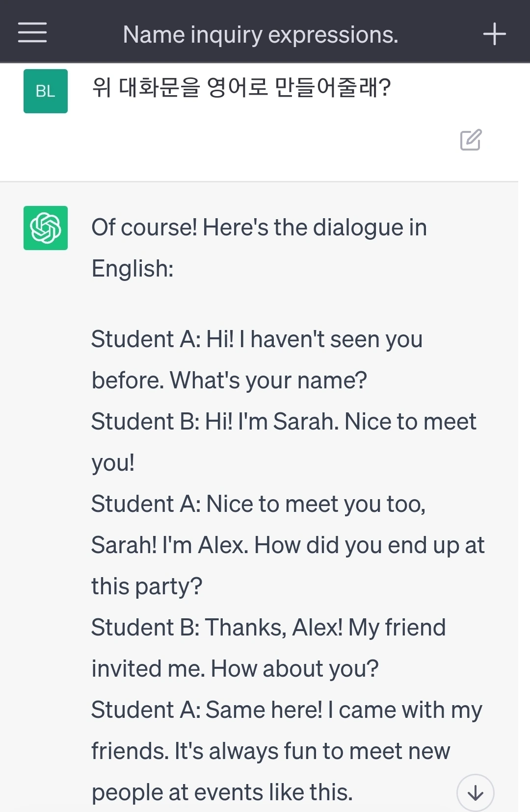The image size is (530, 812).
Task: Click on "What's your name?" text
Action: coord(268,381)
